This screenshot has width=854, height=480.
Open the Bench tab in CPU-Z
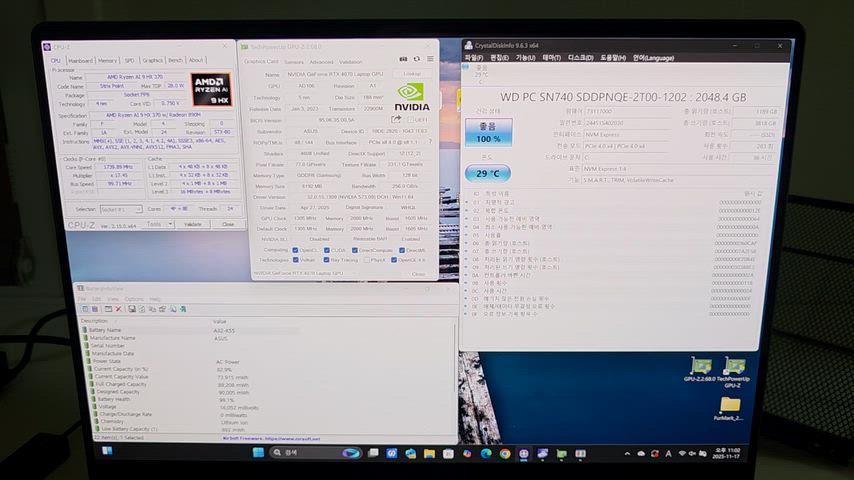pos(175,60)
